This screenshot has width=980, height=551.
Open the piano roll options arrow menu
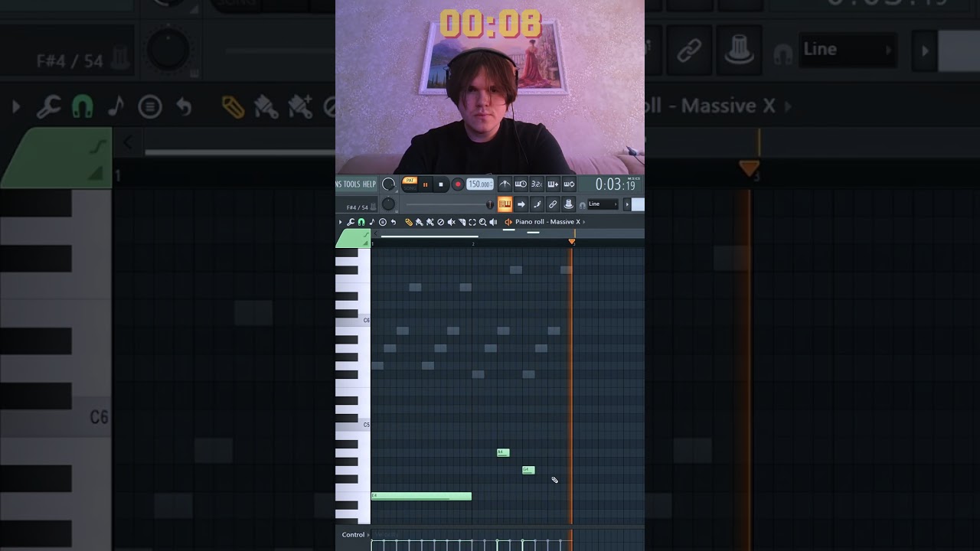click(x=340, y=222)
